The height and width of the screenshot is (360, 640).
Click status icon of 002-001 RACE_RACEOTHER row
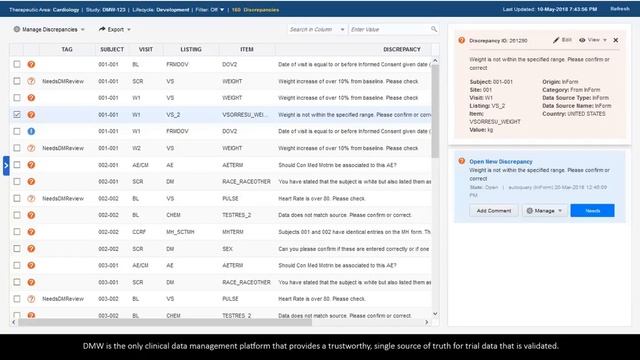click(x=31, y=182)
